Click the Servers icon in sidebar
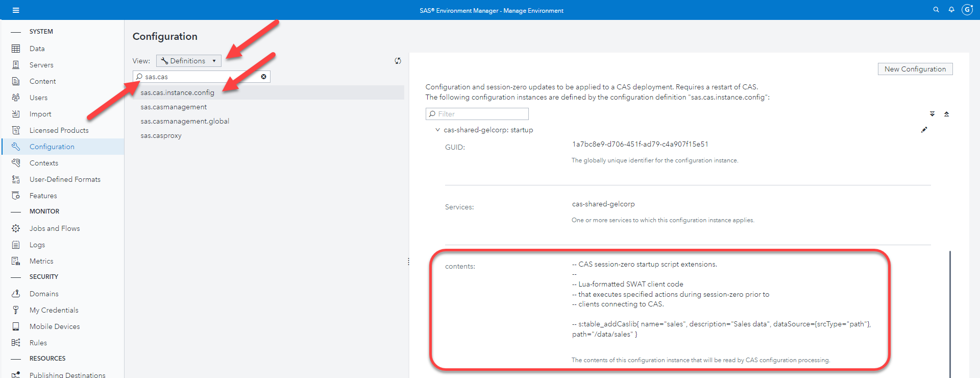This screenshot has height=378, width=980. coord(16,65)
